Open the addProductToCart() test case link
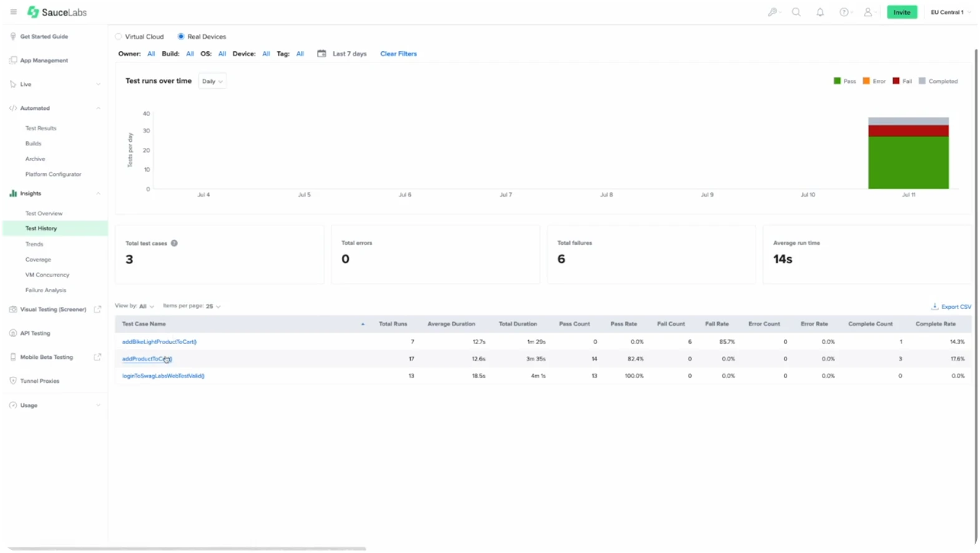The image size is (980, 553). (147, 359)
